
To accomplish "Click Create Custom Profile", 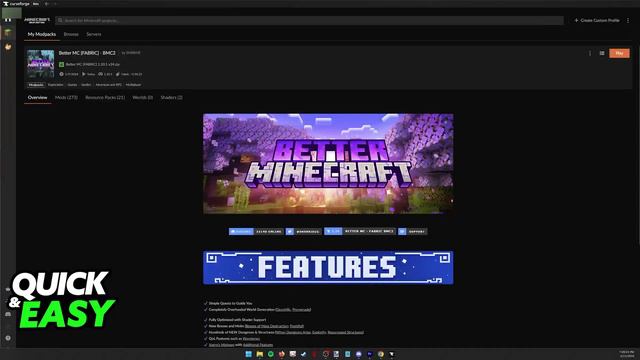I will [597, 20].
